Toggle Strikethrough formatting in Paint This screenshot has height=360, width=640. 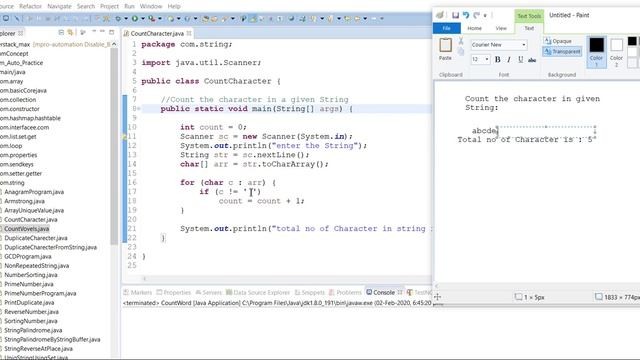click(x=532, y=60)
